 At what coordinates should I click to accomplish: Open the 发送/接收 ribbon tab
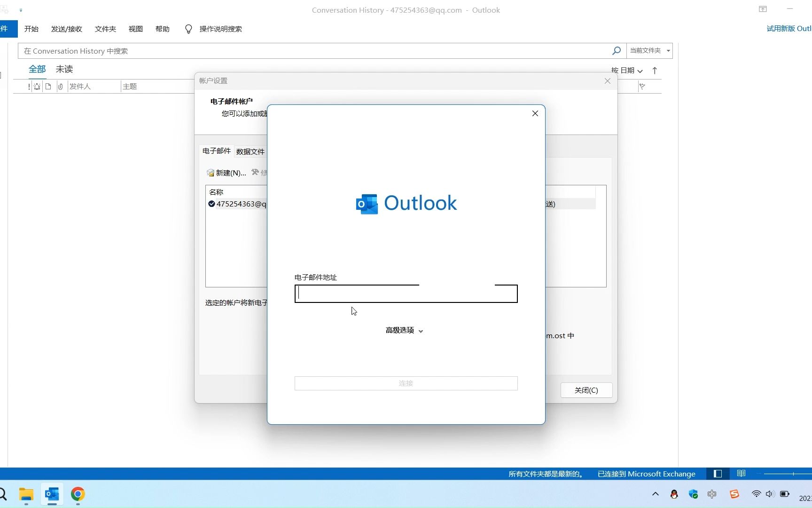point(67,29)
